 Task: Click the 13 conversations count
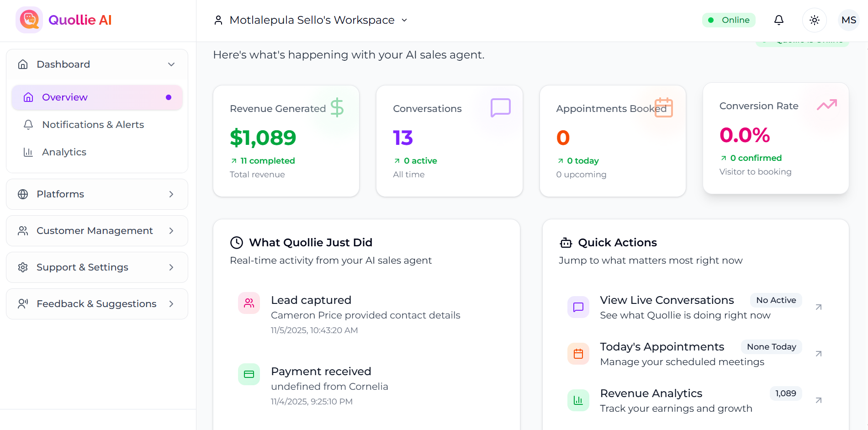(403, 138)
